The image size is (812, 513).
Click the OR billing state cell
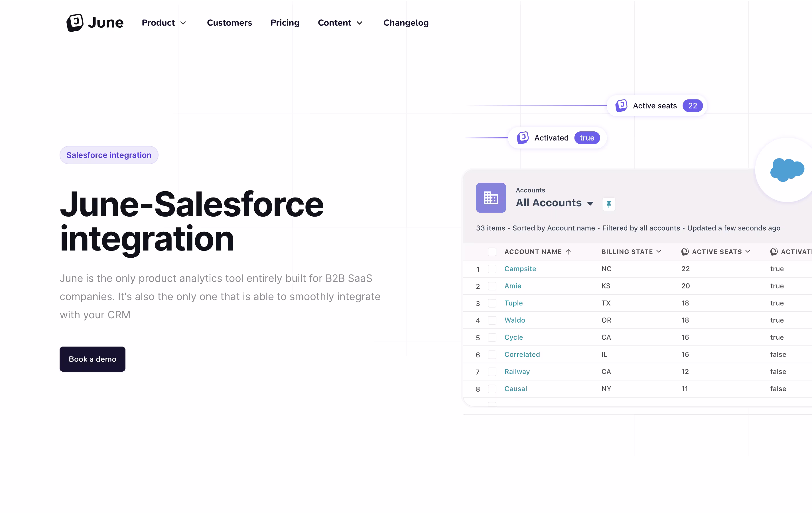point(606,320)
